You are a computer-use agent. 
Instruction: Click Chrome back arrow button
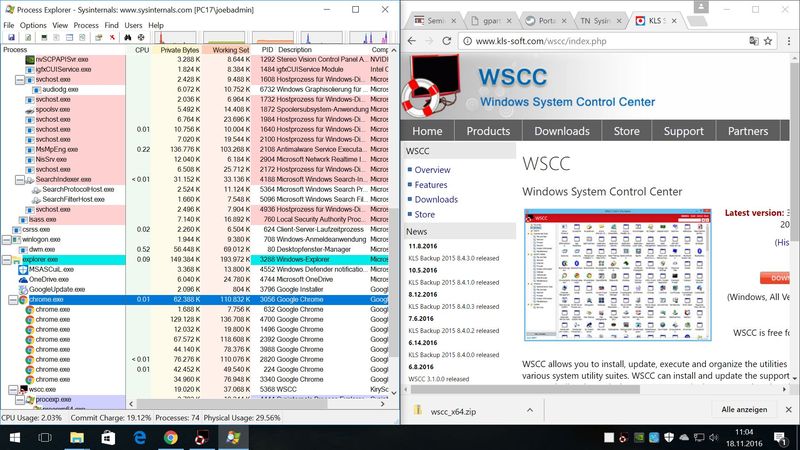pos(412,41)
